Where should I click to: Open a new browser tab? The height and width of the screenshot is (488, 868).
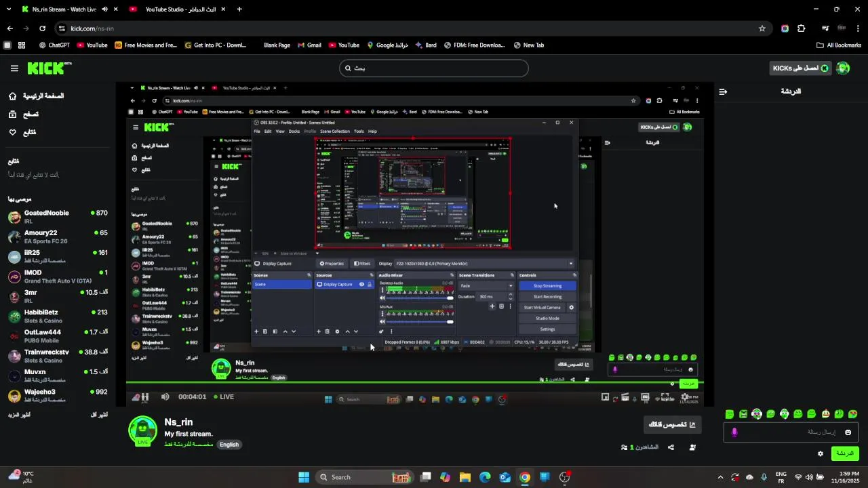tap(239, 9)
